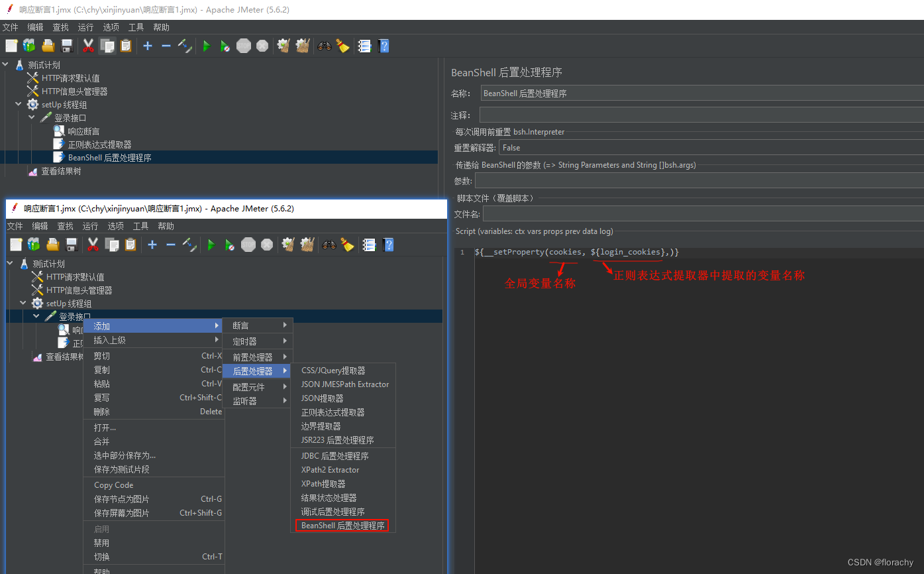Screen dimensions: 924x574
Task: Click the 参数 input field
Action: (699, 181)
